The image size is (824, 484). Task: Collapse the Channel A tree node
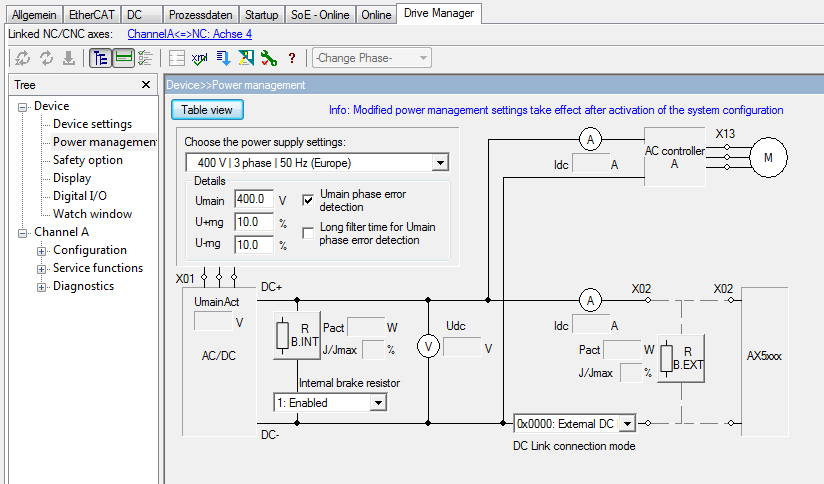22,233
